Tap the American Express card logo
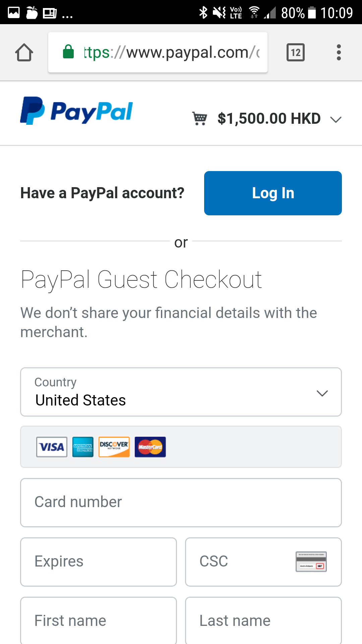 [x=83, y=447]
